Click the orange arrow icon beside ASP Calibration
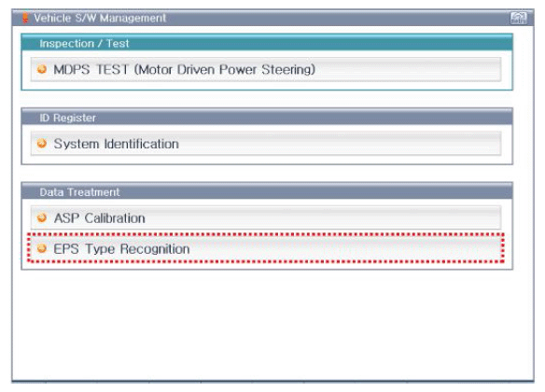This screenshot has width=545, height=392. [42, 217]
